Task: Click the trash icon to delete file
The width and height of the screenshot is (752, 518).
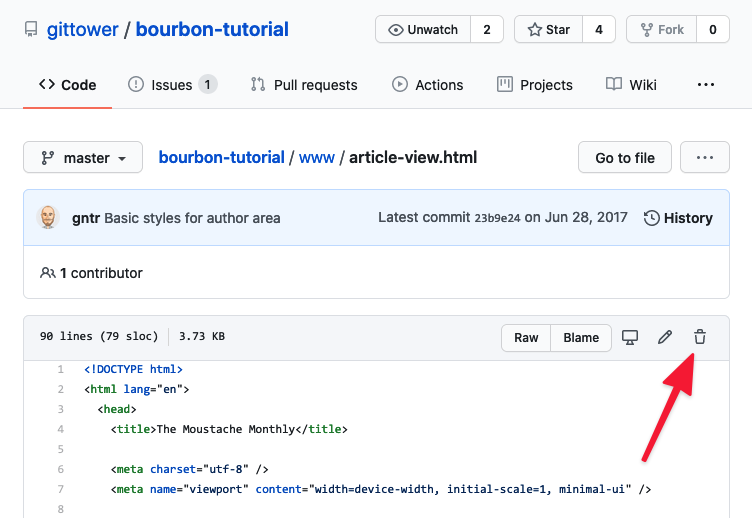Action: click(x=700, y=337)
